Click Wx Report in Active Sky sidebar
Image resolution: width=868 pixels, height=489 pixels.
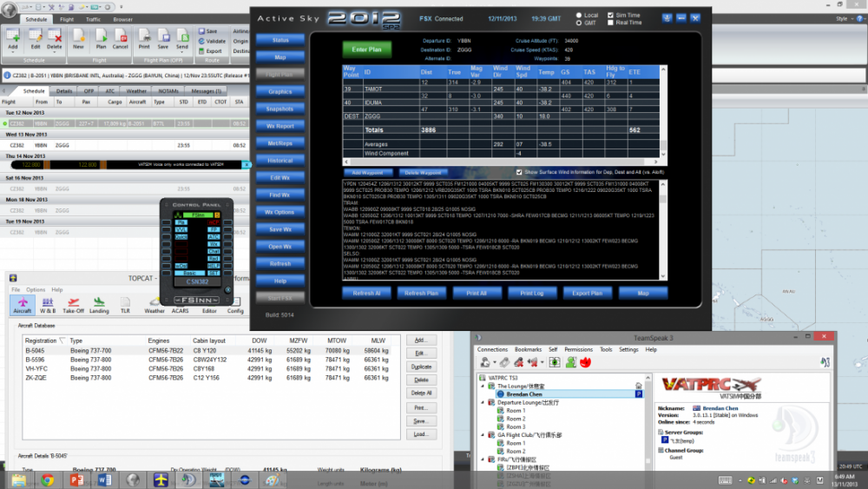click(x=280, y=126)
